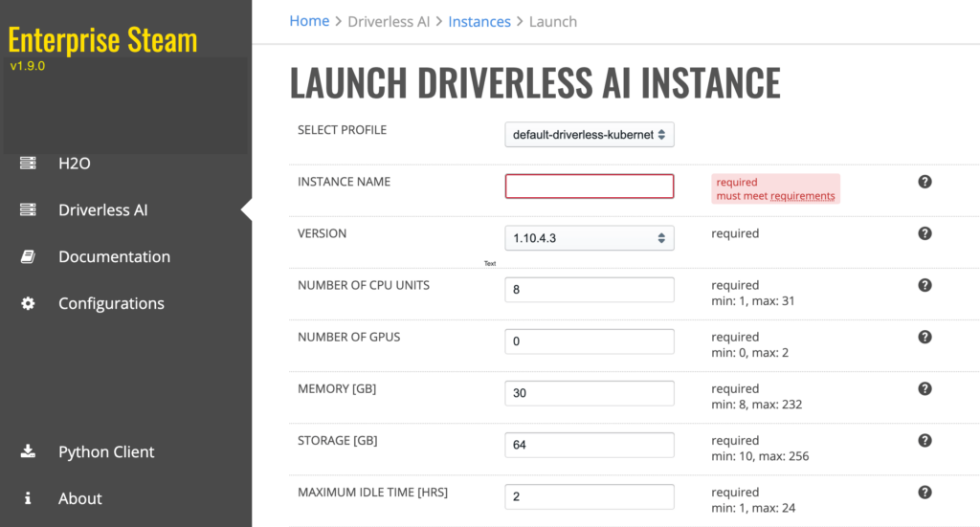Open help for Number of CPU Units
Screen dimensions: 980x527
click(x=925, y=285)
